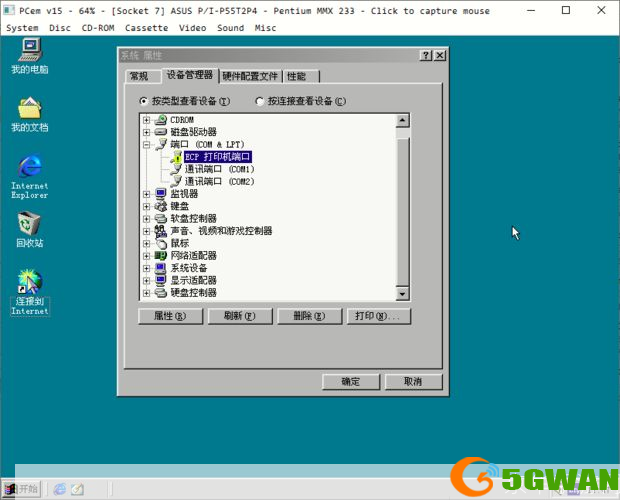Expand the 显示适配器 tree node
This screenshot has width=620, height=500.
(147, 281)
